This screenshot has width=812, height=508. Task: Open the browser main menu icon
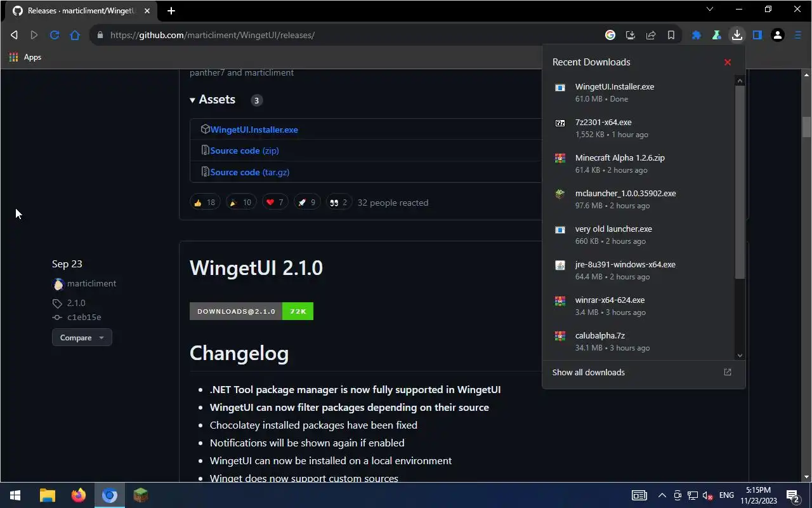(x=798, y=35)
